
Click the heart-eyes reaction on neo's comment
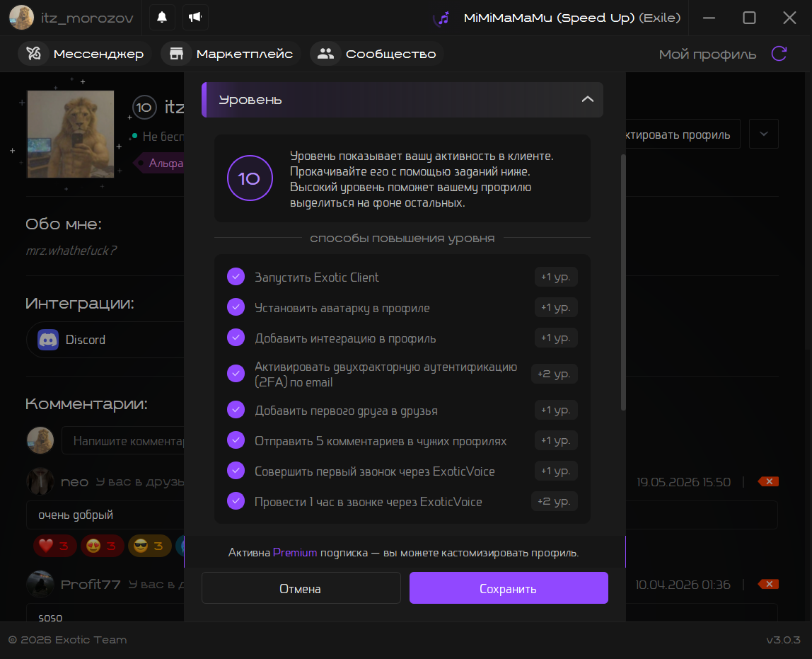tap(102, 546)
